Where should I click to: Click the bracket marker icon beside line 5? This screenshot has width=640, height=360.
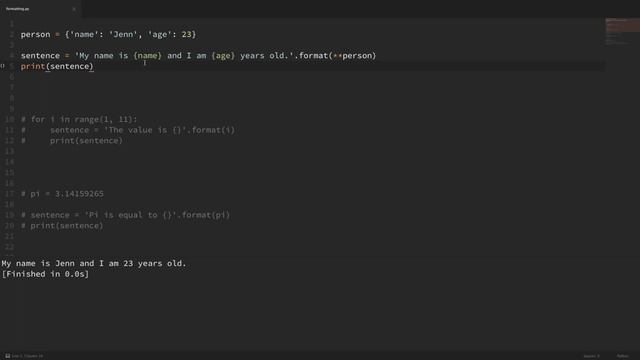(x=2, y=66)
